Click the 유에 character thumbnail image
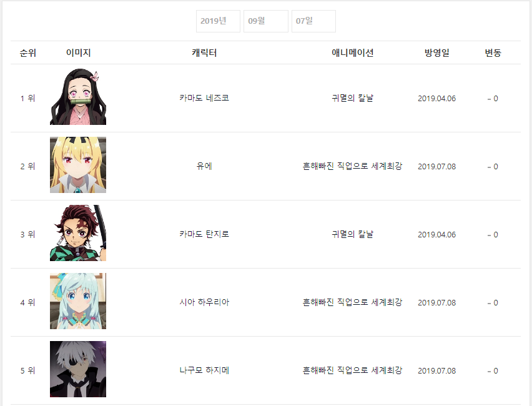Viewport: 532px width, 406px height. click(78, 165)
